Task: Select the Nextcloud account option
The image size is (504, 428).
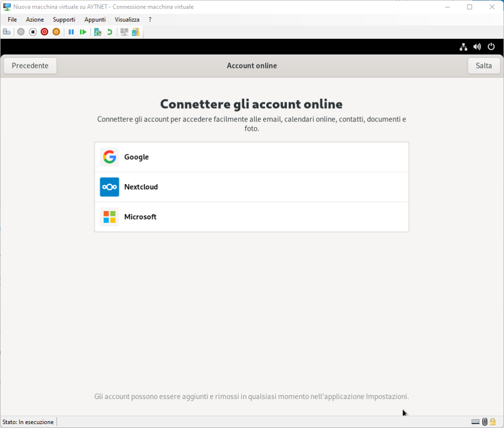Action: point(252,187)
